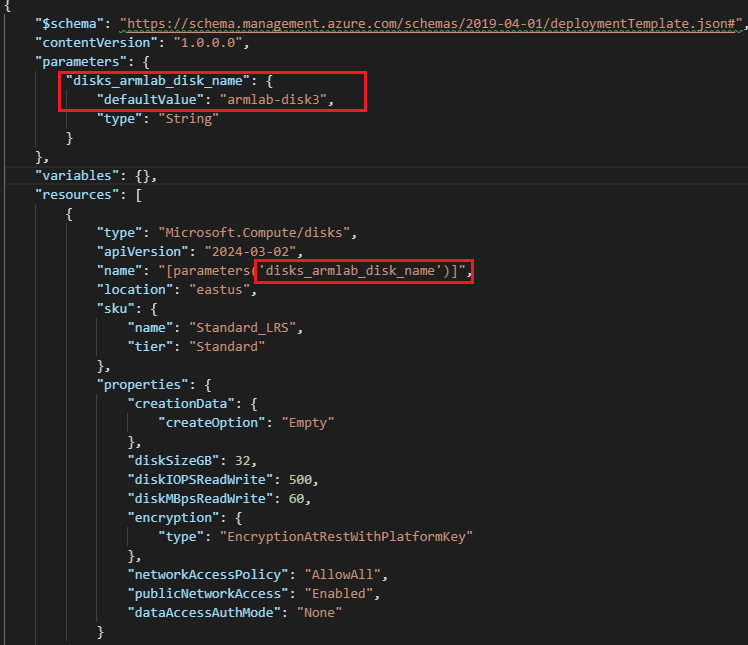748x645 pixels.
Task: Click the "diskMBpsReadWrite" key
Action: click(x=200, y=499)
